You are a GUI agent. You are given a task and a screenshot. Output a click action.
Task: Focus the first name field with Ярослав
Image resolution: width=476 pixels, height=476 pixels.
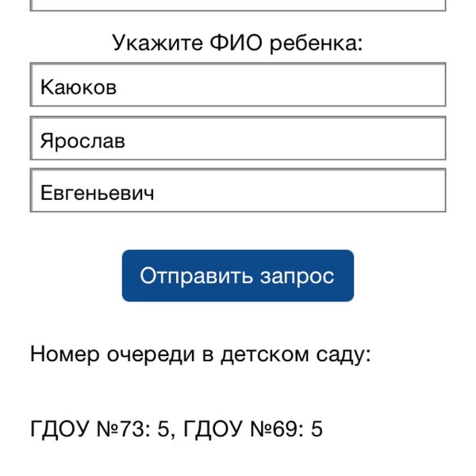(x=238, y=139)
